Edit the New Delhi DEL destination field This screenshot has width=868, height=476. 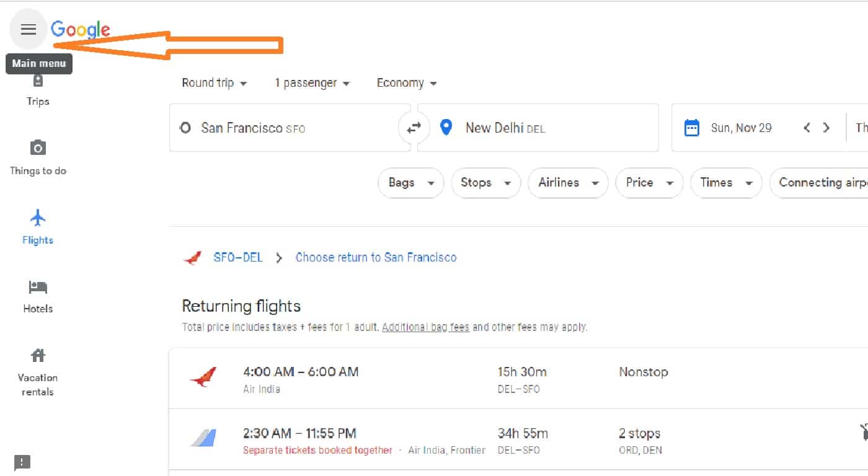538,128
